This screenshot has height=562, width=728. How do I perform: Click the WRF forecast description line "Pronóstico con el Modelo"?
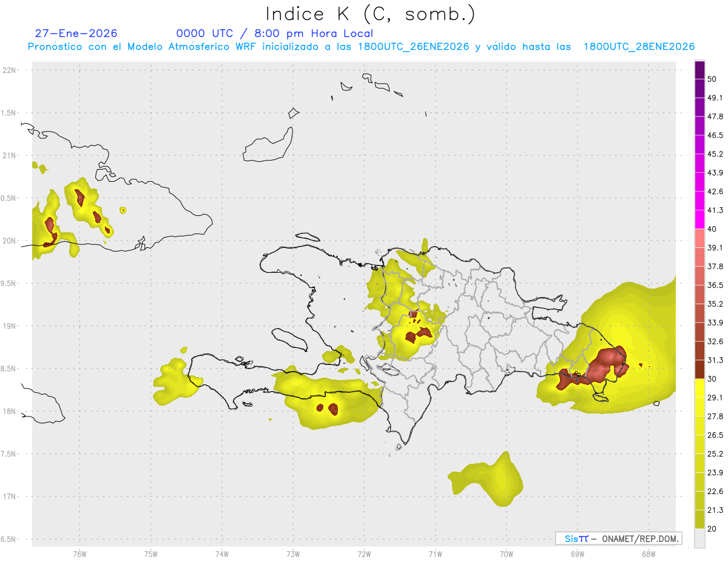361,47
